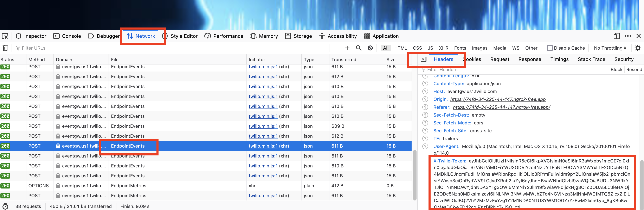This screenshot has width=644, height=210.
Task: Filter requests by Images
Action: pos(479,48)
